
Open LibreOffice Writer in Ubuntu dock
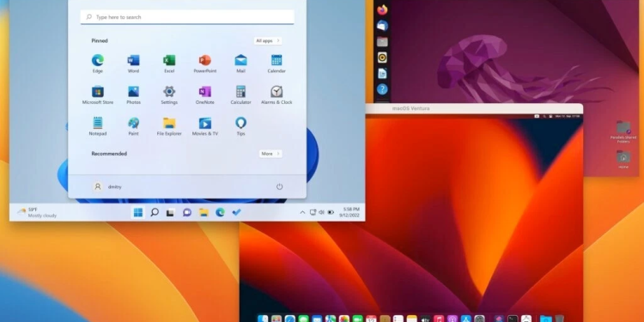pos(382,74)
